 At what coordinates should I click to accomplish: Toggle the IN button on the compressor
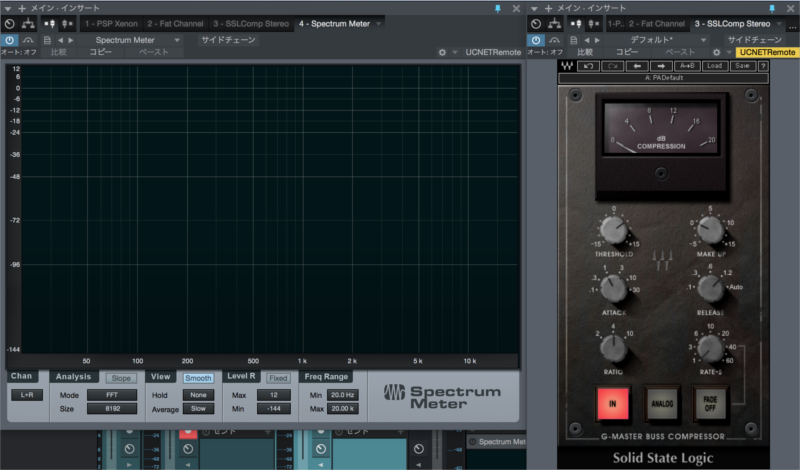click(612, 403)
